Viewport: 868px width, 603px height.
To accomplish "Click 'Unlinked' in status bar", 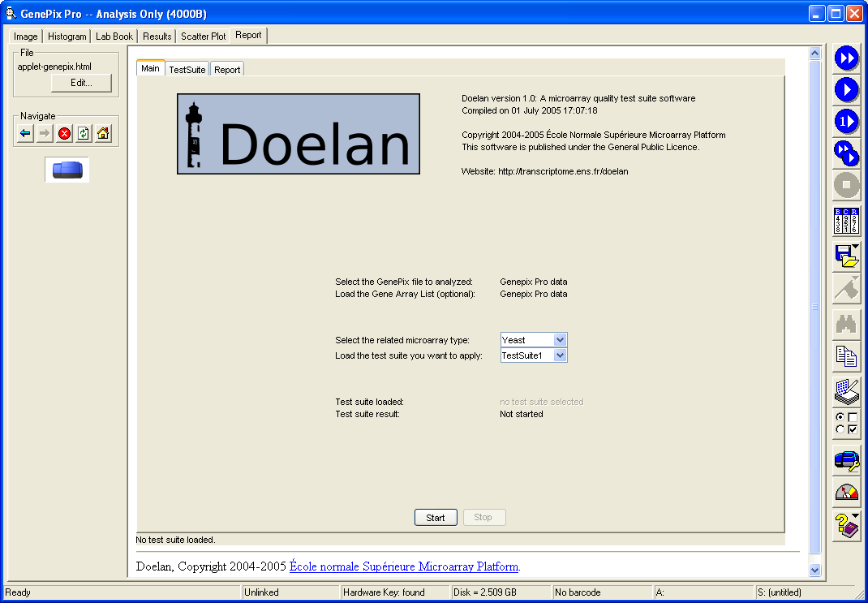I will (261, 592).
